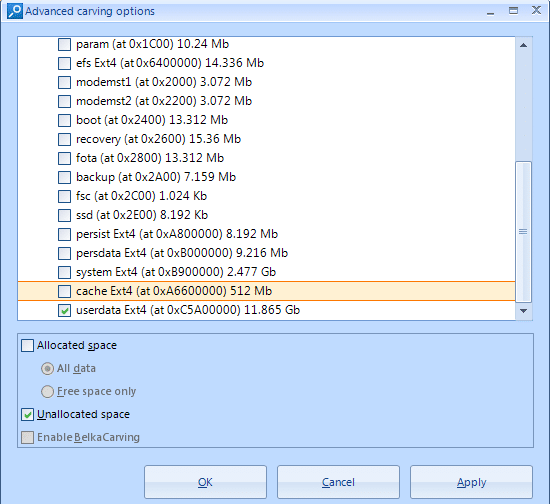550x504 pixels.
Task: Tick the Allocated space checkbox
Action: [x=27, y=345]
